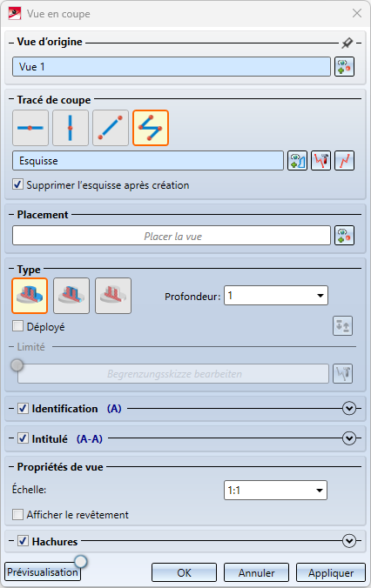
Task: Uncheck Supprimer l'esquisse après création
Action: tap(17, 184)
